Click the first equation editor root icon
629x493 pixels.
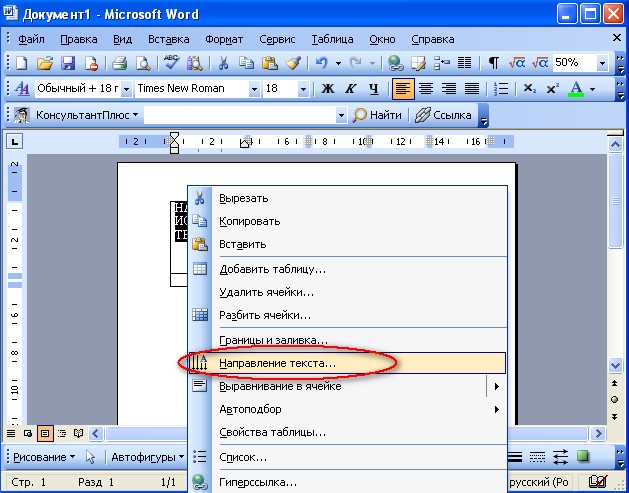[517, 63]
